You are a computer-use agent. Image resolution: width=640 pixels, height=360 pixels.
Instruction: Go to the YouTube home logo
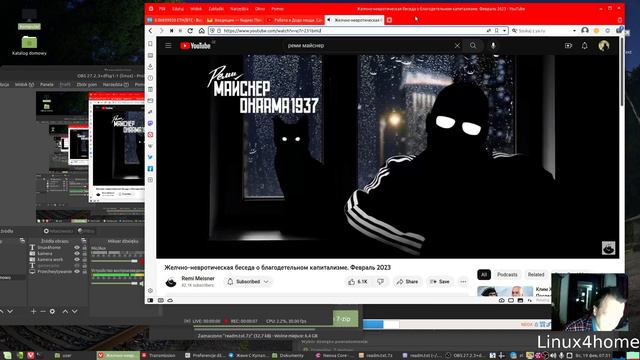pyautogui.click(x=195, y=46)
